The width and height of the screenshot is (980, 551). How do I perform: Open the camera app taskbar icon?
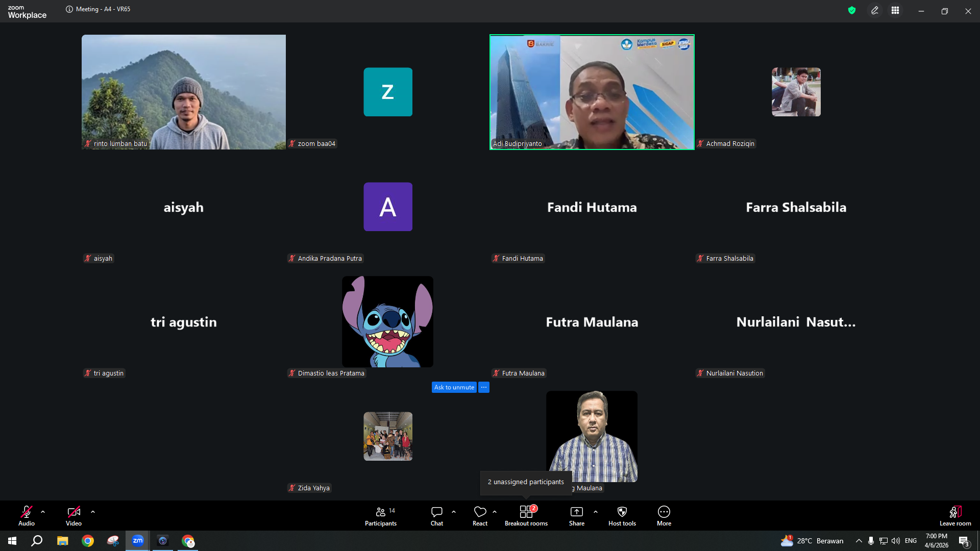163,541
